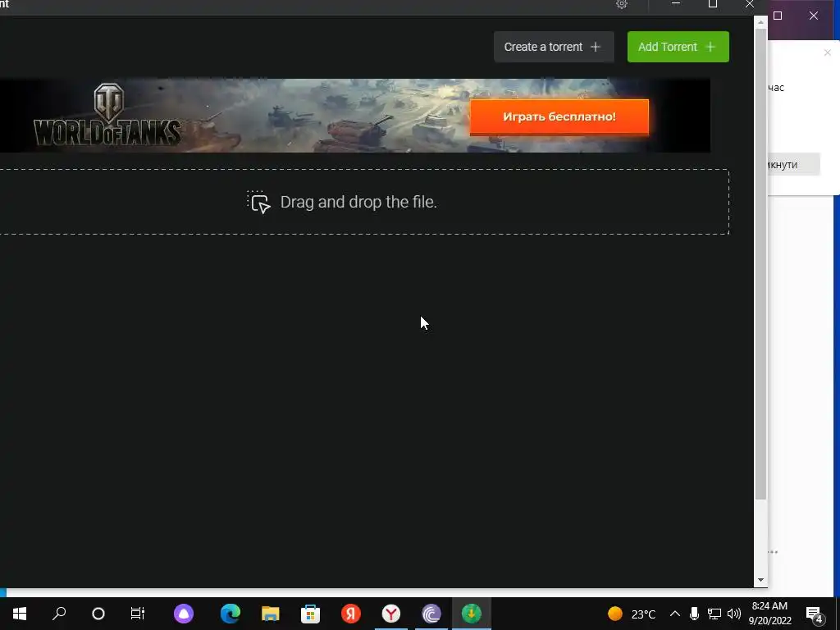Open the World of Tanks logo ad
The width and height of the screenshot is (840, 630).
pyautogui.click(x=107, y=115)
